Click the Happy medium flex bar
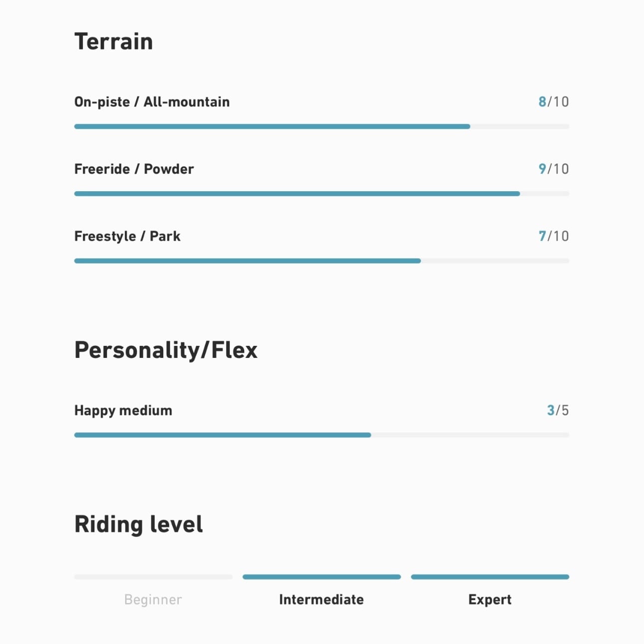 (x=322, y=435)
